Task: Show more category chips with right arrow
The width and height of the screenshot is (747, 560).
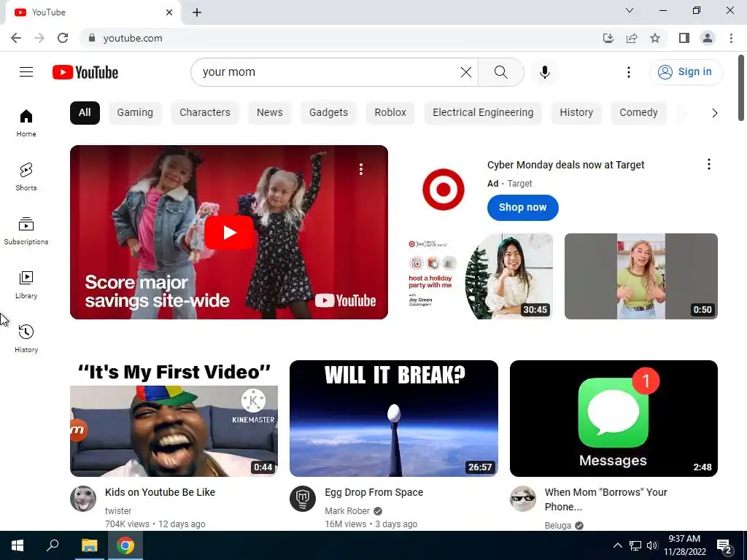Action: 714,113
